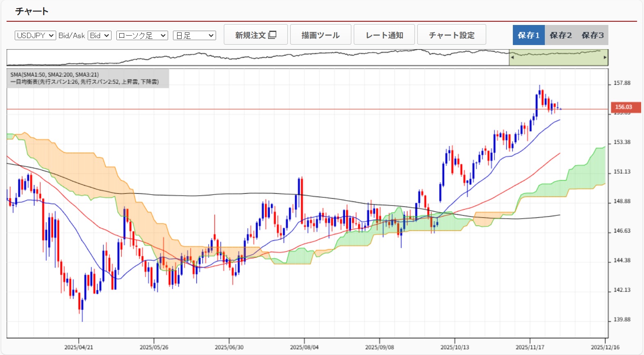Open the ローソク足 chart type dropdown
Viewport: 644px width, 355px height.
[x=142, y=36]
